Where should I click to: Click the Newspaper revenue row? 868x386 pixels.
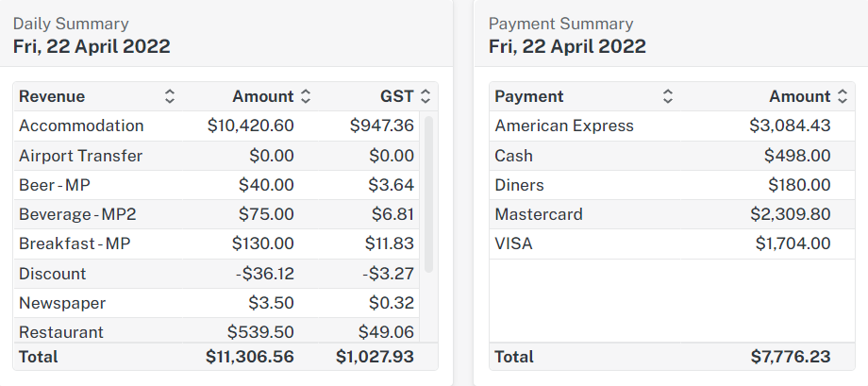point(62,303)
